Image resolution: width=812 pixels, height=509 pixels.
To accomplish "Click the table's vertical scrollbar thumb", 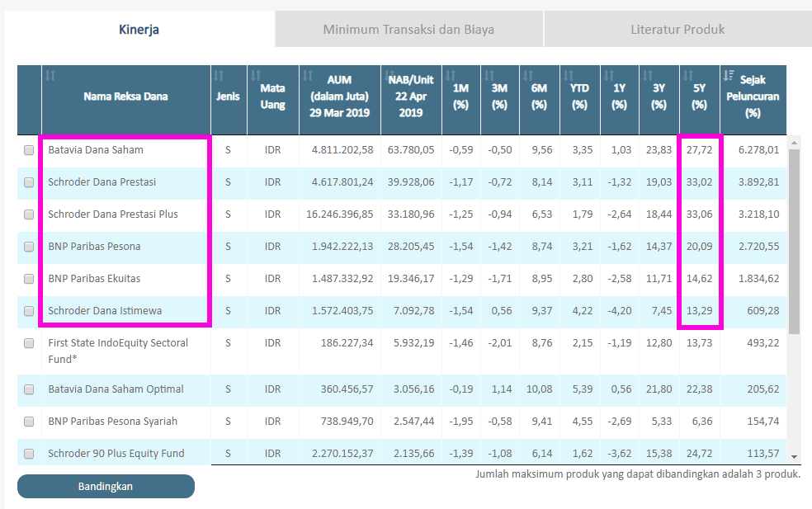I will pos(794,239).
